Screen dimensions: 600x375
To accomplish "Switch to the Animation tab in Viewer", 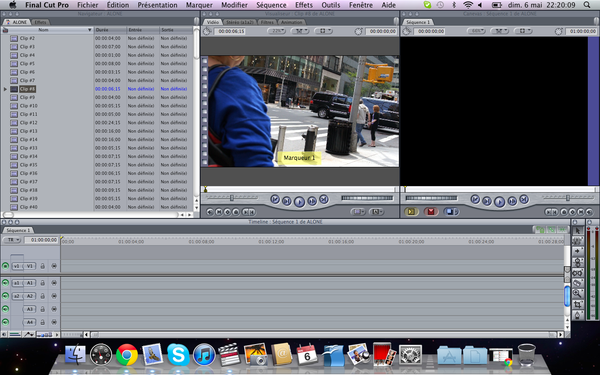I will coord(292,22).
